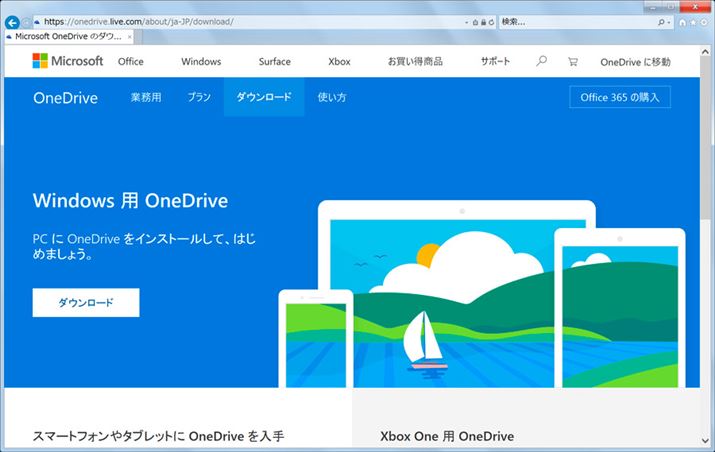Open the サポート menu item
715x452 pixels.
(x=495, y=62)
